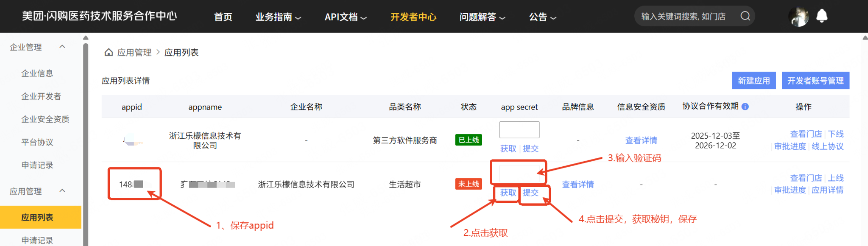Click the 应用管理 breadcrumb link

coord(134,52)
